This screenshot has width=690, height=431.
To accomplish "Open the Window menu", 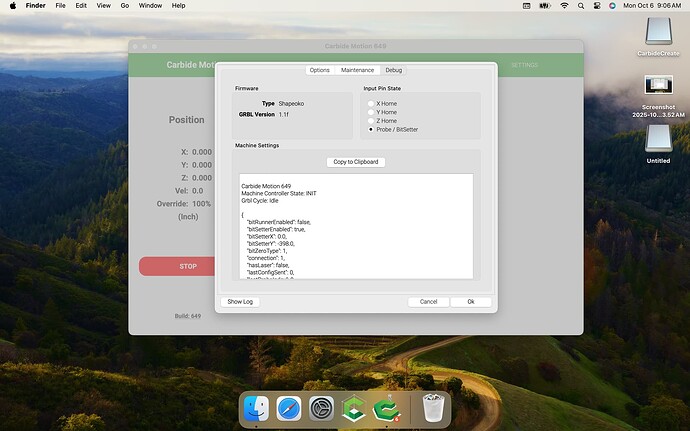I will click(x=150, y=6).
